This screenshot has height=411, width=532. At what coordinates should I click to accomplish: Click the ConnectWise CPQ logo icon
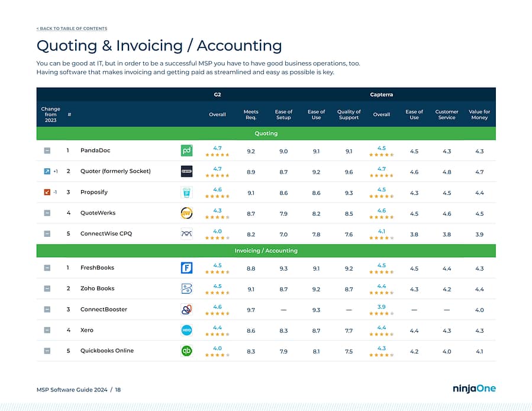(186, 233)
